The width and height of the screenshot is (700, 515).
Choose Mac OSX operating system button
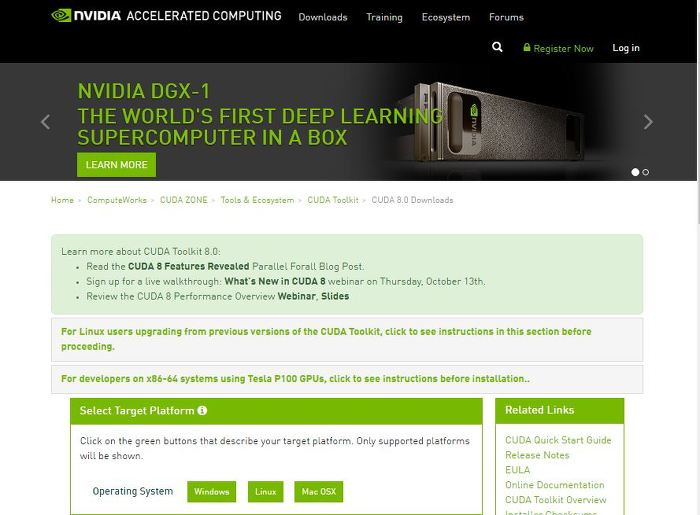click(x=319, y=491)
